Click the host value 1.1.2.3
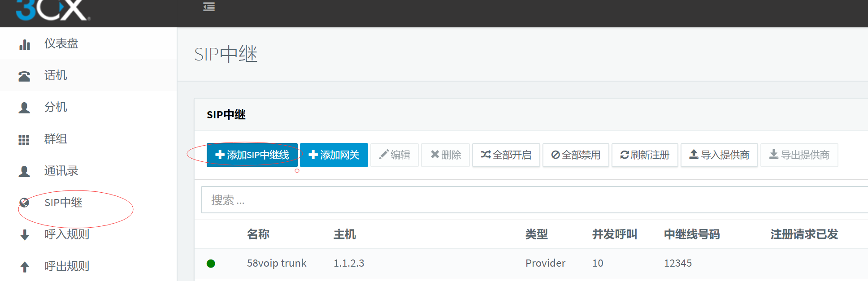Image resolution: width=868 pixels, height=281 pixels. point(349,263)
